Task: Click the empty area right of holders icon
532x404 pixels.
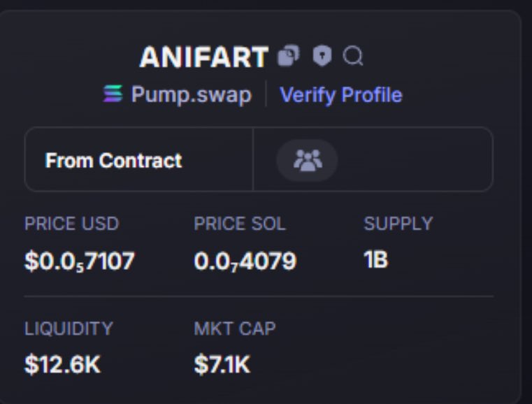Action: click(x=415, y=159)
